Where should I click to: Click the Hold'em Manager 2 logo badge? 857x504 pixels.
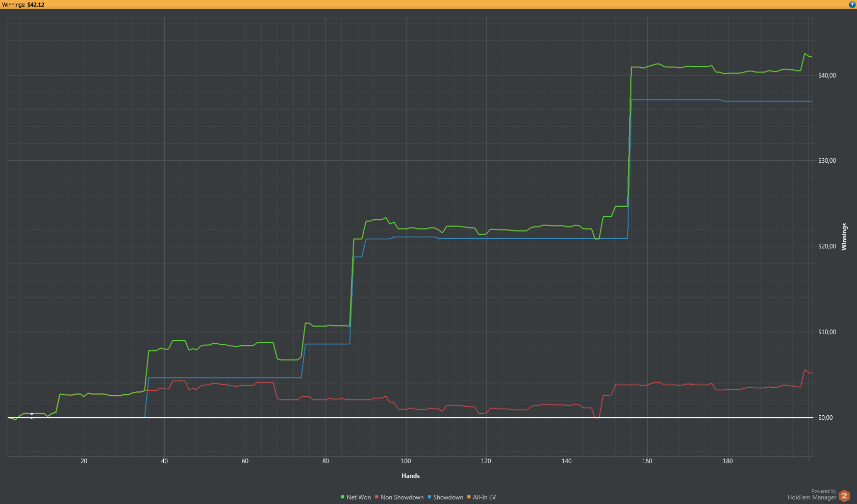(x=844, y=495)
